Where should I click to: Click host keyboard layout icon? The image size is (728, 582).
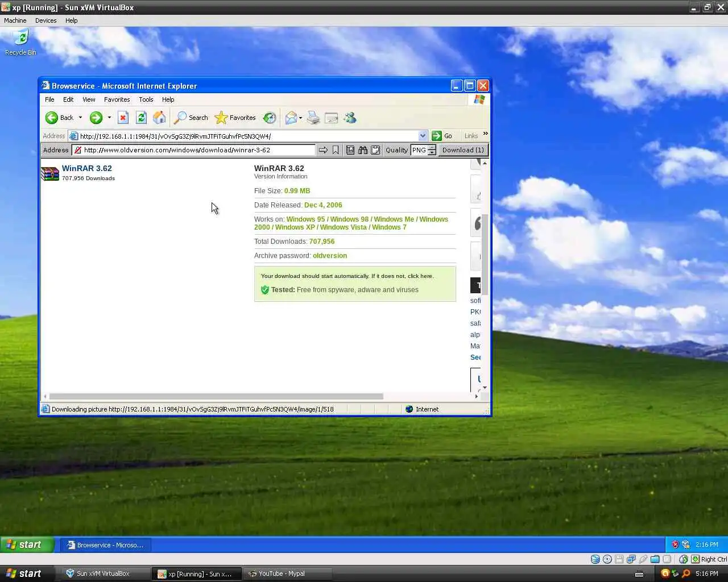639,573
